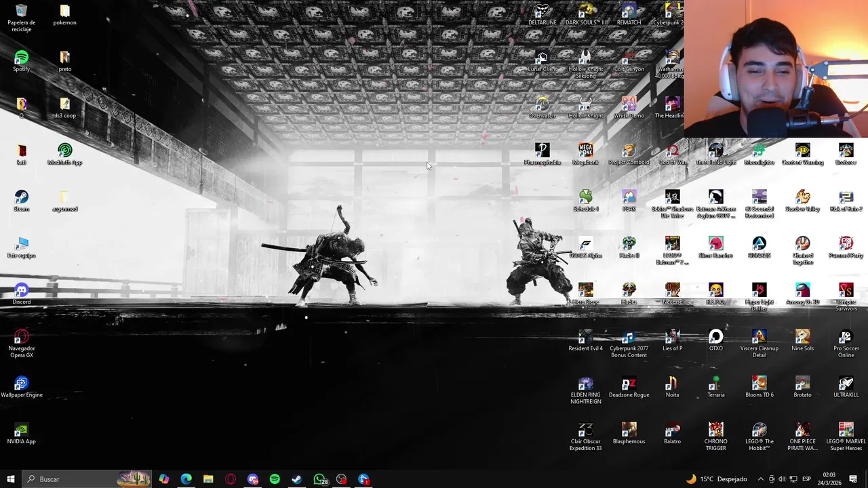Select the Lies of P shortcut

point(672,340)
